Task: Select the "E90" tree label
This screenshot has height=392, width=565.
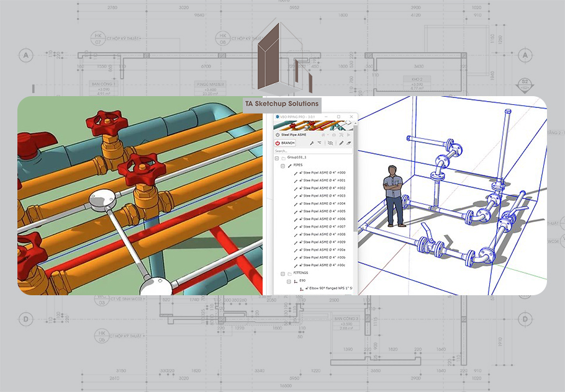Action: pos(302,281)
